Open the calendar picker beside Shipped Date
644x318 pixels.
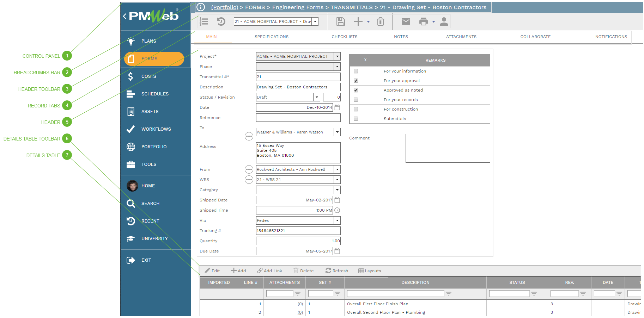click(337, 200)
